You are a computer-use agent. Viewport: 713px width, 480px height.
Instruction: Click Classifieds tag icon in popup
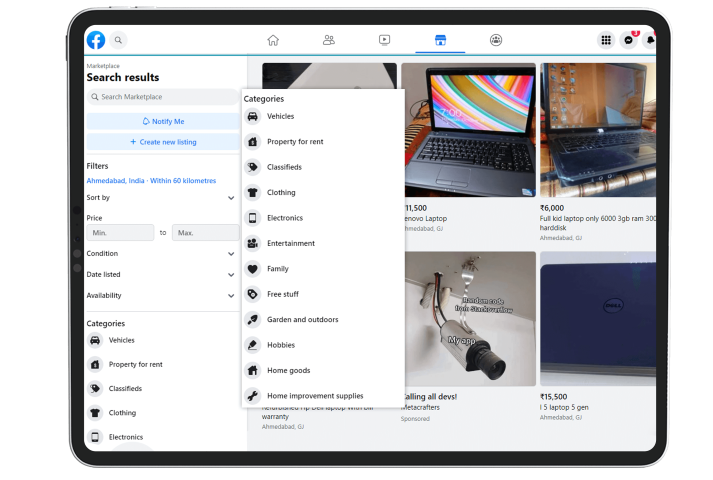click(x=253, y=167)
